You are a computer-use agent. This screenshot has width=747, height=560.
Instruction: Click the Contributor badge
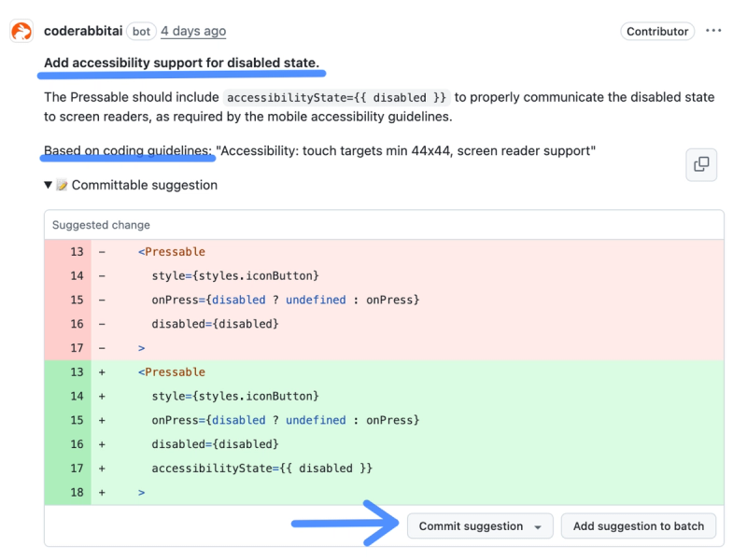657,31
